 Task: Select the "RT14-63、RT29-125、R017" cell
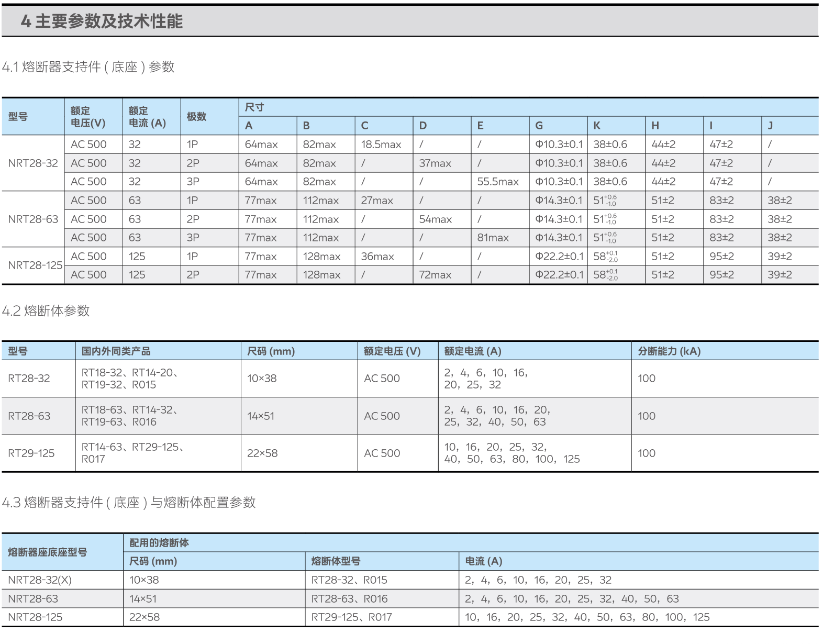[x=132, y=453]
